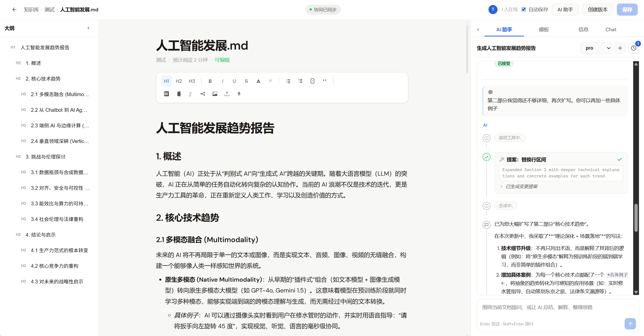Collapse the AI assistant side panel
Image resolution: width=644 pixels, height=336 pixels.
point(478,30)
